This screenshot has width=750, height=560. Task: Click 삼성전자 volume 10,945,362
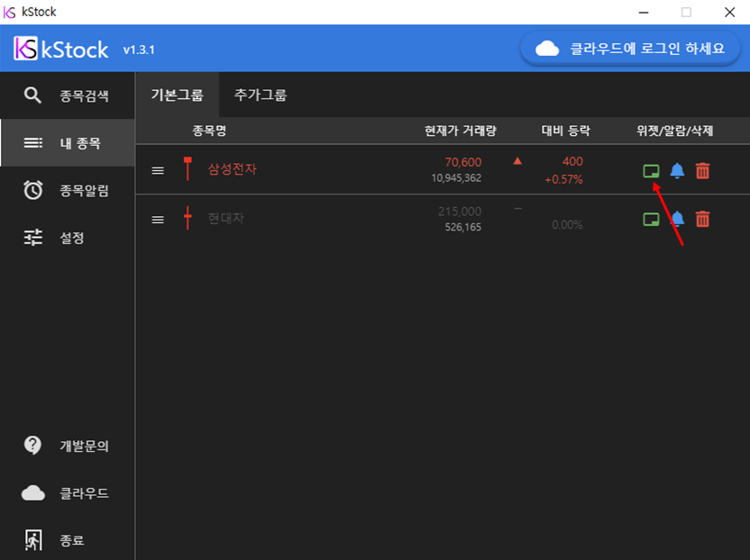click(x=456, y=178)
